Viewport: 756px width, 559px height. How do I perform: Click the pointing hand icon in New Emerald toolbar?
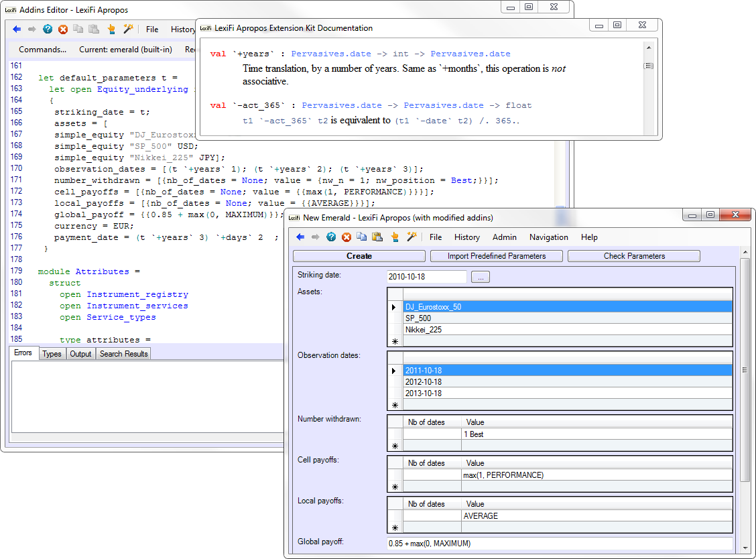(395, 237)
